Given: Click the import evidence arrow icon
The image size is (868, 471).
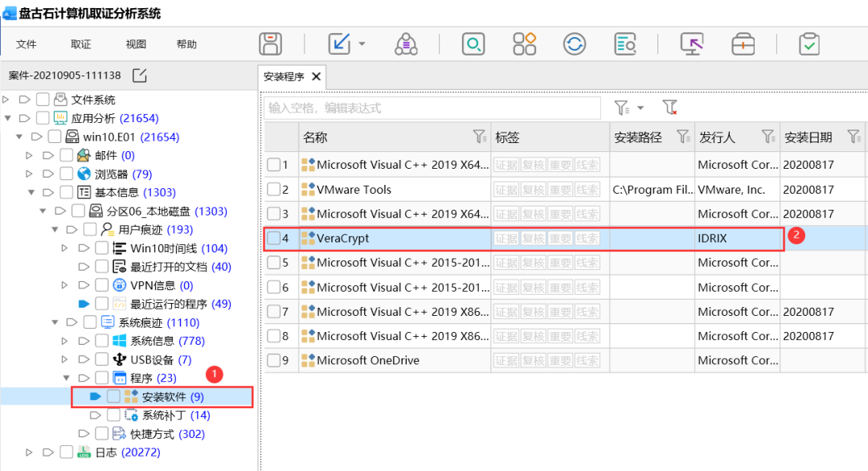Looking at the screenshot, I should 339,43.
